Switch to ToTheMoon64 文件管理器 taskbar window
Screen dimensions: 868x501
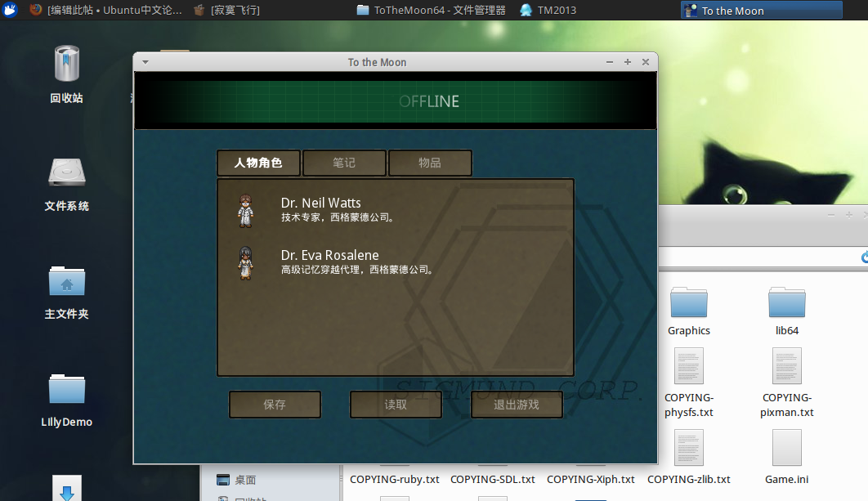point(432,10)
